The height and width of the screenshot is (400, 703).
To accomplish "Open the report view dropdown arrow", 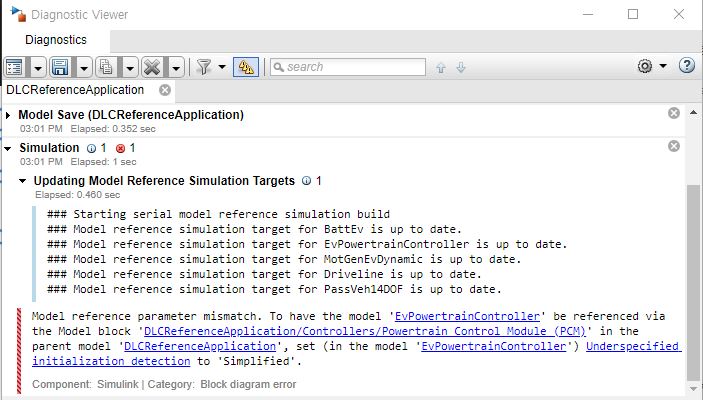I will [38, 68].
